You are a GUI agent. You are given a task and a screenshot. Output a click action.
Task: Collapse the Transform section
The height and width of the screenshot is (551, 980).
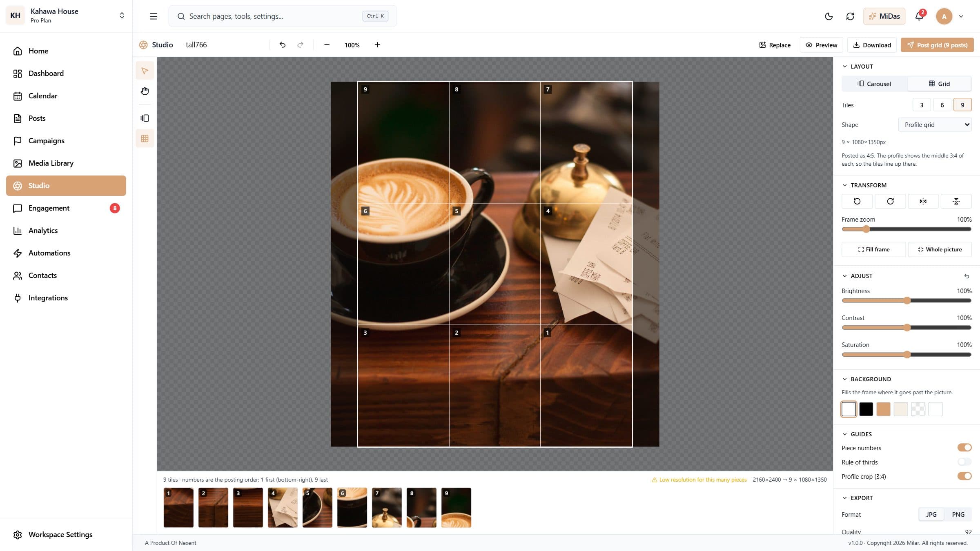click(x=864, y=185)
